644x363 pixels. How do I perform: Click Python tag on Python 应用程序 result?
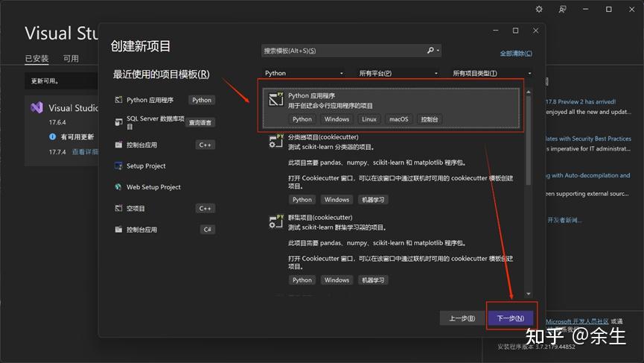(x=302, y=119)
